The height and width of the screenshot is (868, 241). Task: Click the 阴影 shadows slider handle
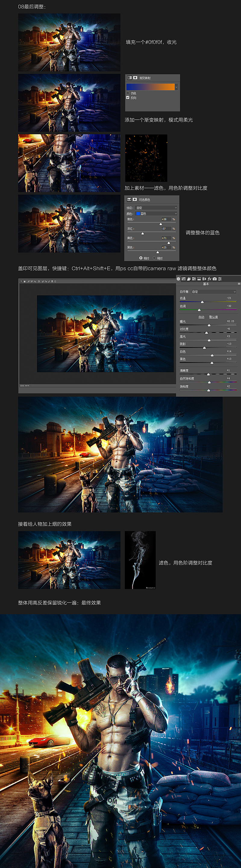[204, 348]
